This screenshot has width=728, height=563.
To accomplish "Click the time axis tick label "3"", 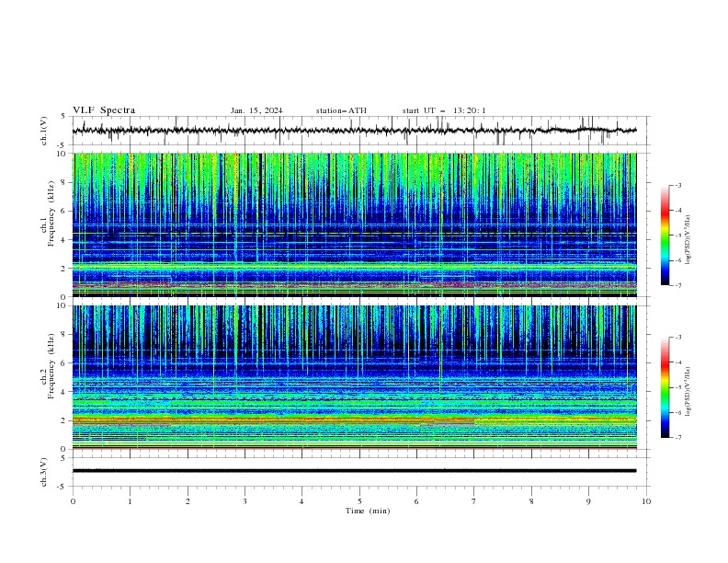I will 245,501.
